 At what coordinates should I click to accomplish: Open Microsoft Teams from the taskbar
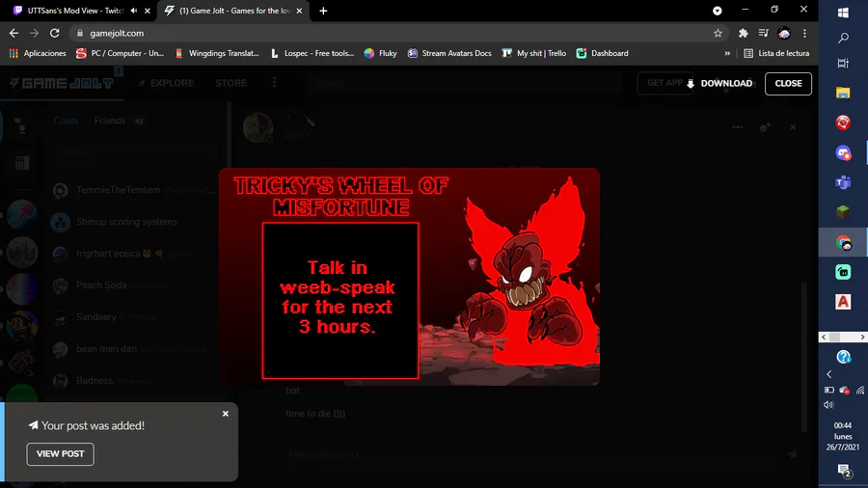(843, 182)
